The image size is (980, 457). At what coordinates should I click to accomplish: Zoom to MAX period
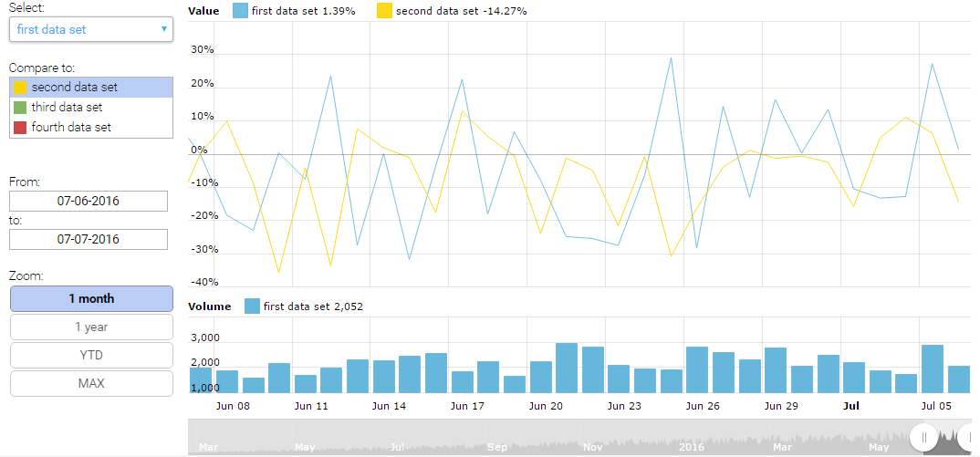point(91,384)
